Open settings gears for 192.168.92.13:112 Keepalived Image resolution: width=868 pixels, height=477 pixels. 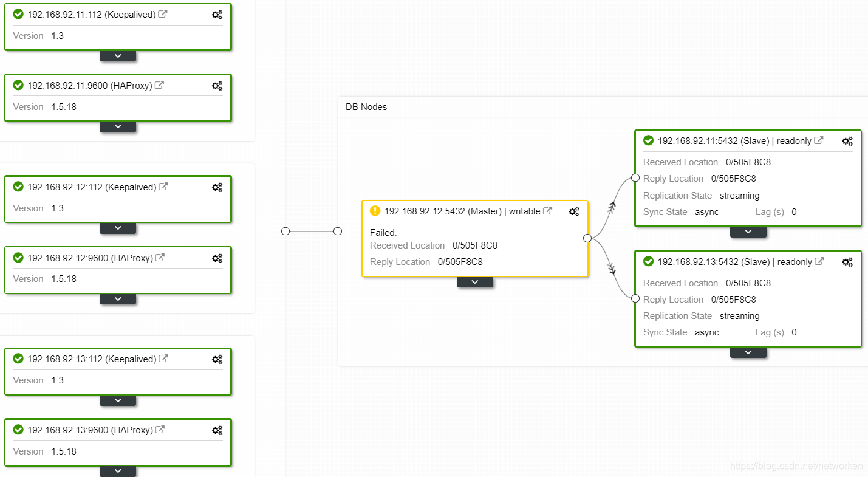pos(217,359)
